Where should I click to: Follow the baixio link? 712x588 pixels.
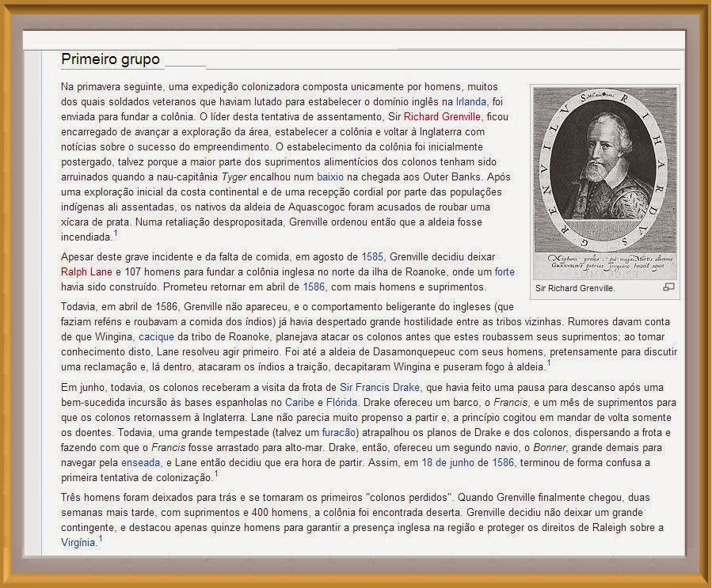pos(330,176)
